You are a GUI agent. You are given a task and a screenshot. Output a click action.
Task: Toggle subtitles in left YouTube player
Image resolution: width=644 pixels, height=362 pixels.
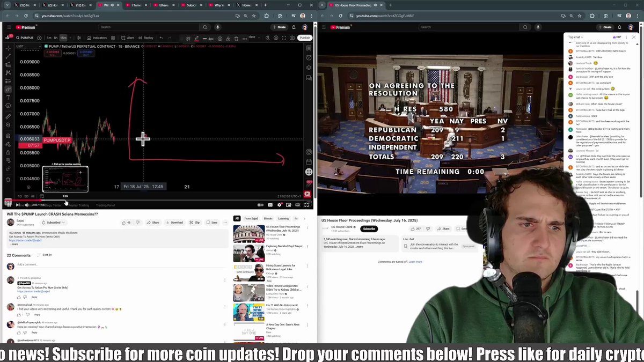coord(270,205)
